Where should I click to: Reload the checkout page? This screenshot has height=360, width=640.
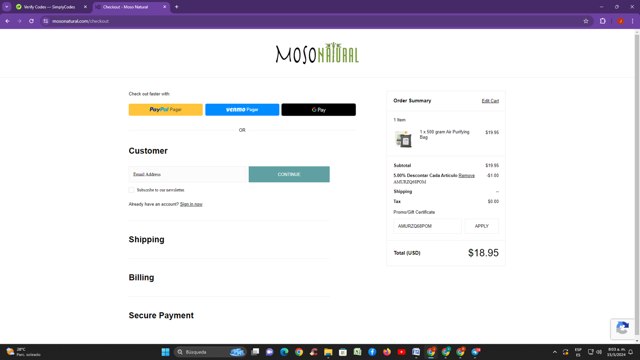click(31, 21)
